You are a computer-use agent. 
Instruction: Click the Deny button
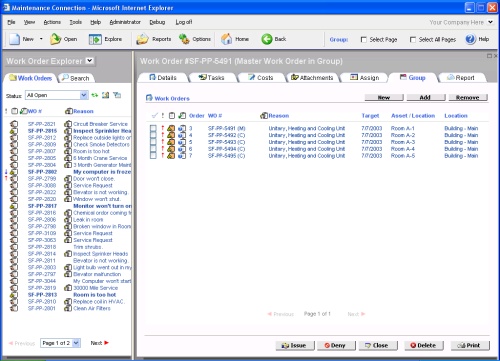(x=336, y=345)
